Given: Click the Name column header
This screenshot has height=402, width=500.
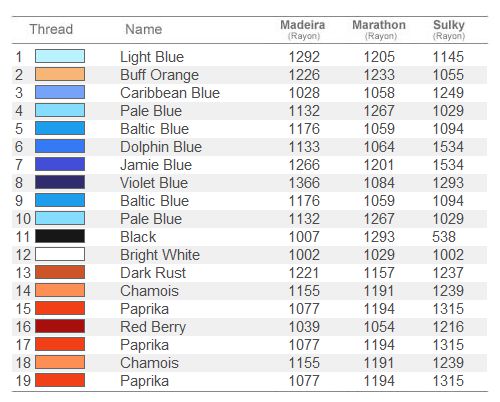Looking at the screenshot, I should tap(144, 29).
